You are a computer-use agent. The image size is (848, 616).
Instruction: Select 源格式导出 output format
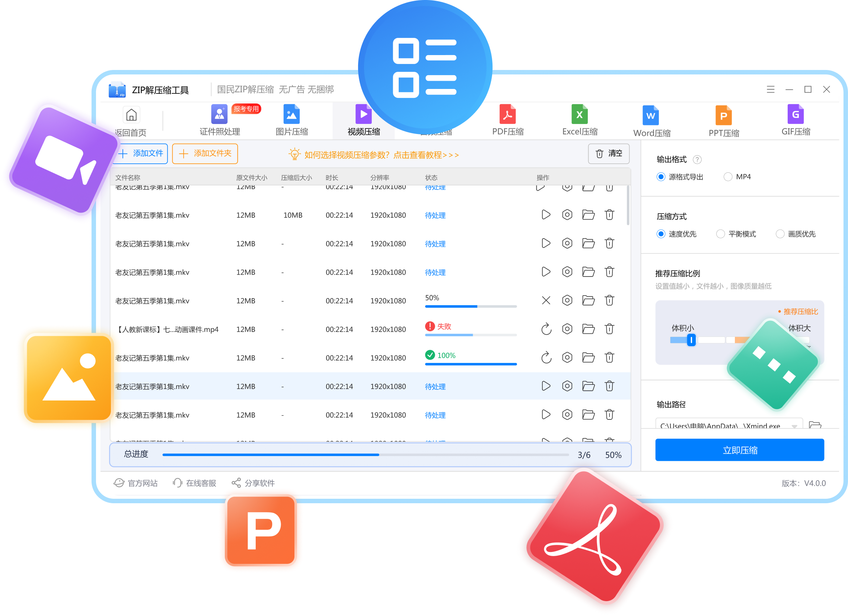[680, 177]
